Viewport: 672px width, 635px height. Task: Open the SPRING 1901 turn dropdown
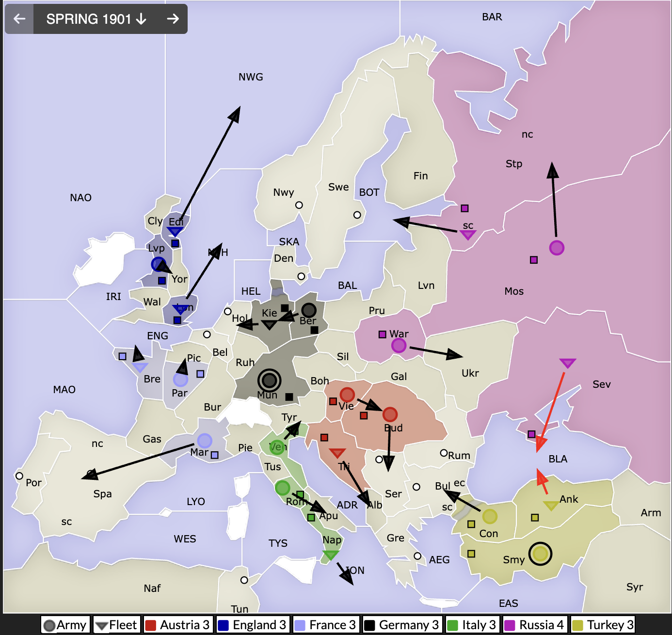pyautogui.click(x=96, y=19)
